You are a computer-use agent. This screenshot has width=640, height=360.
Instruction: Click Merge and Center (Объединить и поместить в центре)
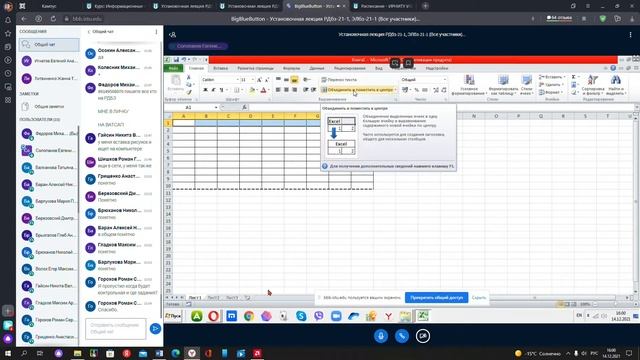coord(357,90)
